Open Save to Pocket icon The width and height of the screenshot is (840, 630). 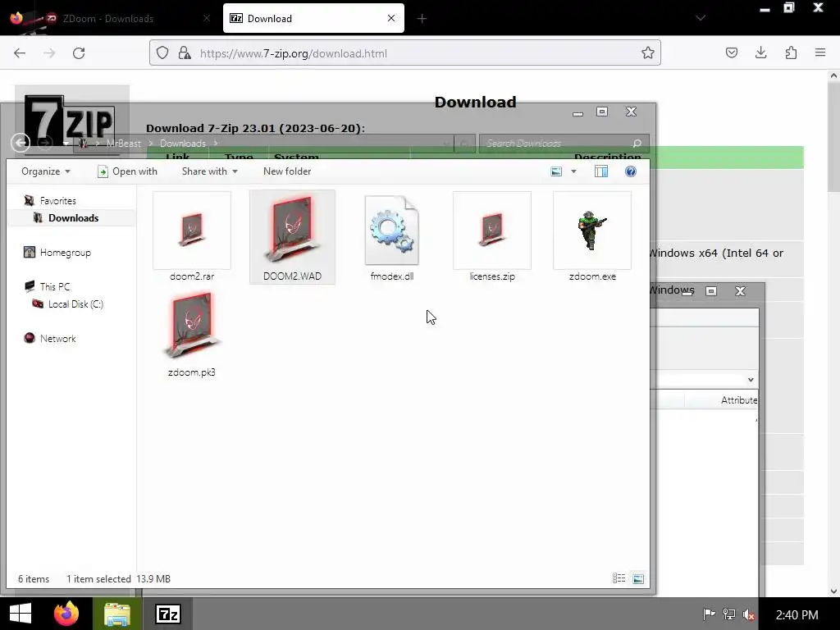pos(731,52)
